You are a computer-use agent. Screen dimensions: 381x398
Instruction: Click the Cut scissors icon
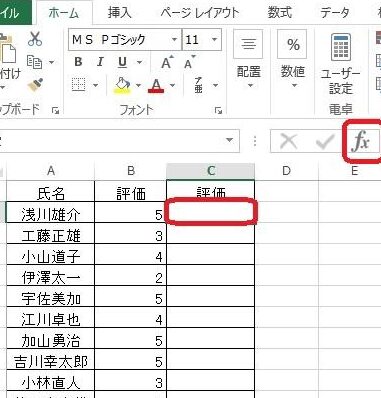pyautogui.click(x=35, y=39)
